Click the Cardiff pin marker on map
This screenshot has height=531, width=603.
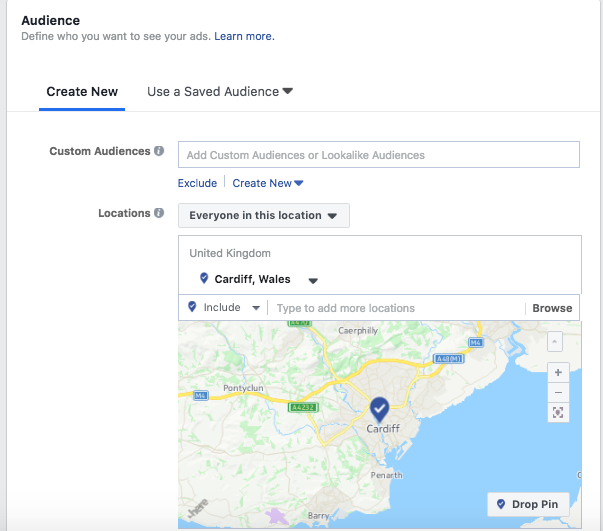[380, 409]
